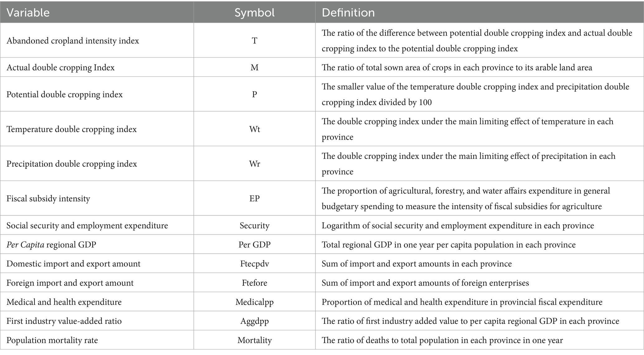This screenshot has height=355, width=644.
Task: Click the Definition column header
Action: [x=348, y=12]
